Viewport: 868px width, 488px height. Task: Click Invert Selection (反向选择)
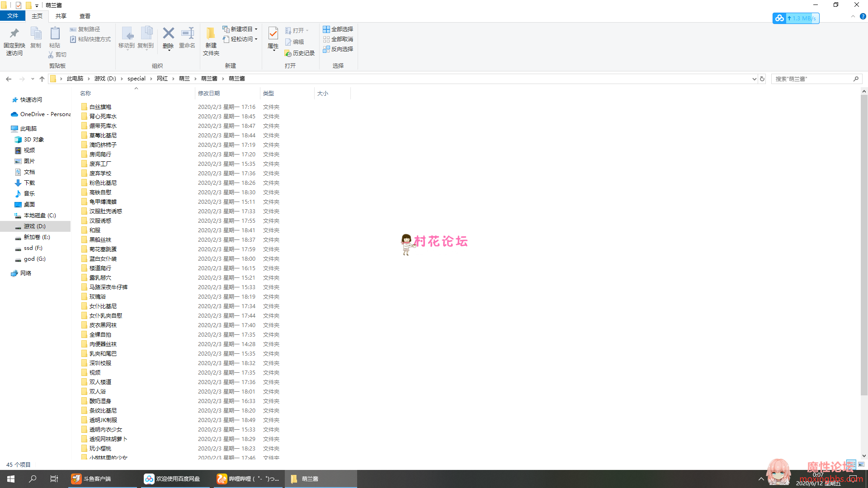pyautogui.click(x=338, y=49)
